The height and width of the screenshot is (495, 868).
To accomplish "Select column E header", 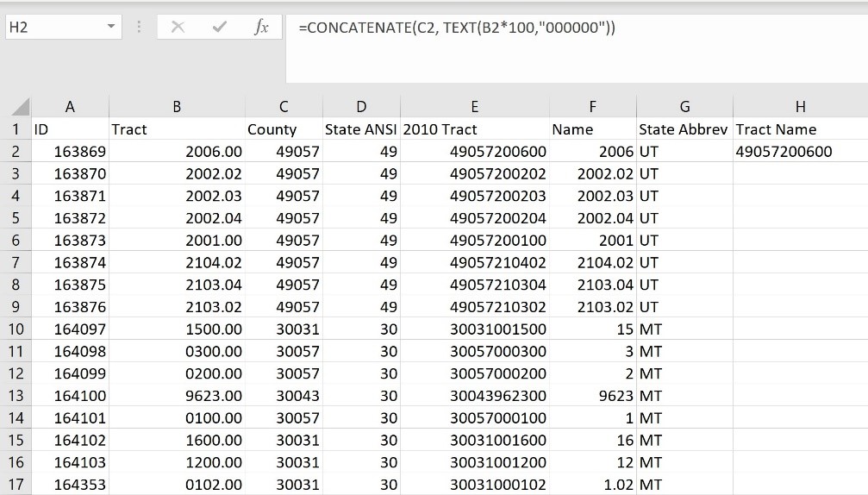I will point(474,107).
